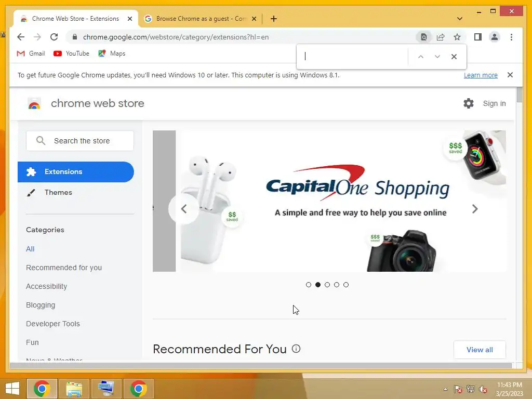This screenshot has width=532, height=399.
Task: Click the lock icon for site information
Action: [75, 37]
